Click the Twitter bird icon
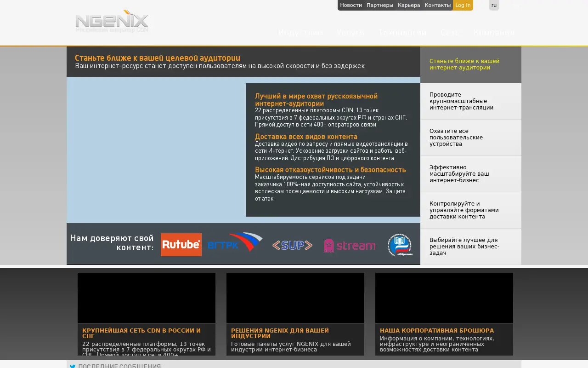 73,367
